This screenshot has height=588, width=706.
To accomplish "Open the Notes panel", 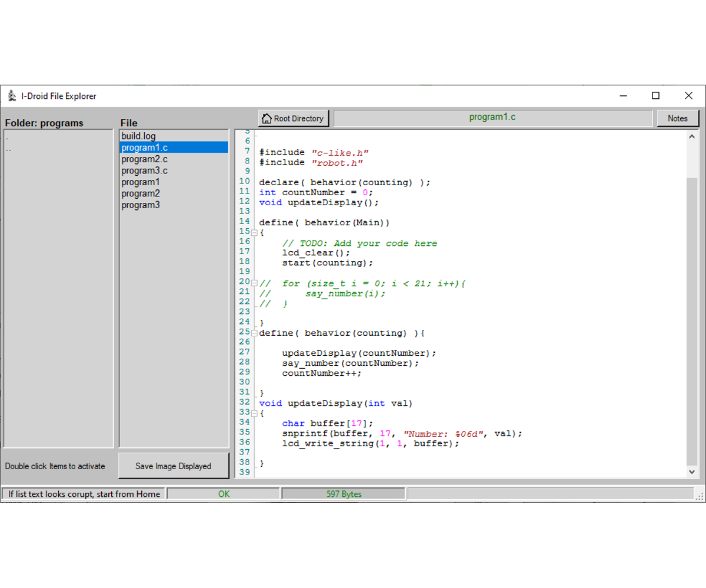I will tap(678, 118).
